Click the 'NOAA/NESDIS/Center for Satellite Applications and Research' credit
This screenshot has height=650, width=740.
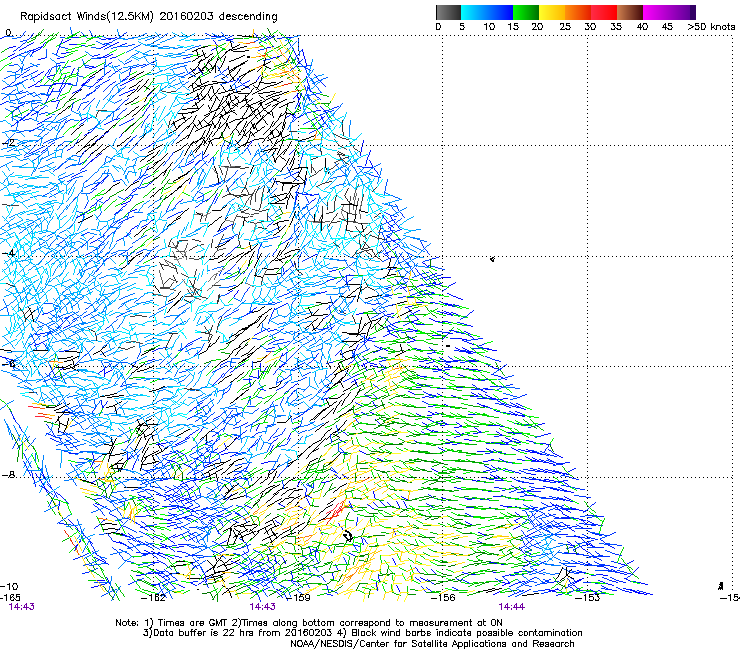[432, 644]
